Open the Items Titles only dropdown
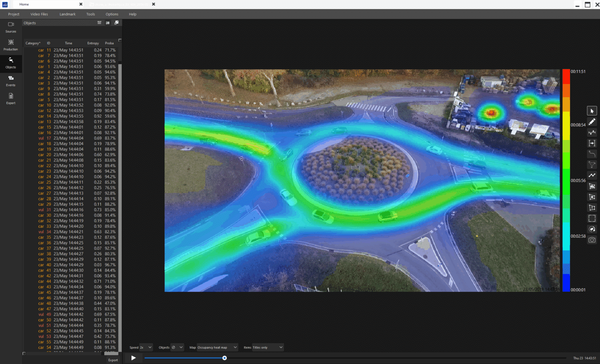 (x=267, y=347)
